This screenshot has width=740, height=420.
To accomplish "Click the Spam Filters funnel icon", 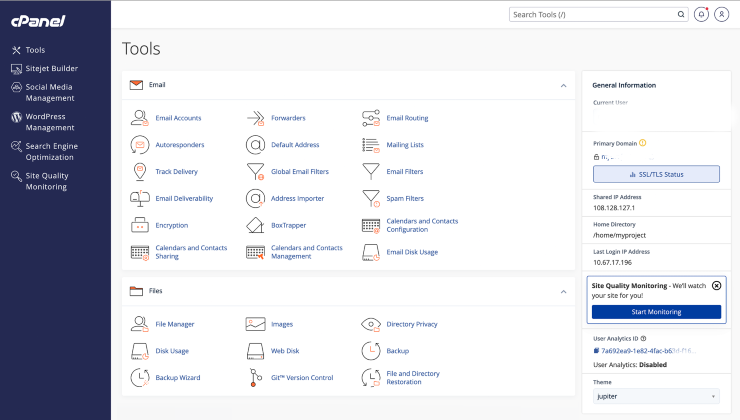I will tap(370, 198).
